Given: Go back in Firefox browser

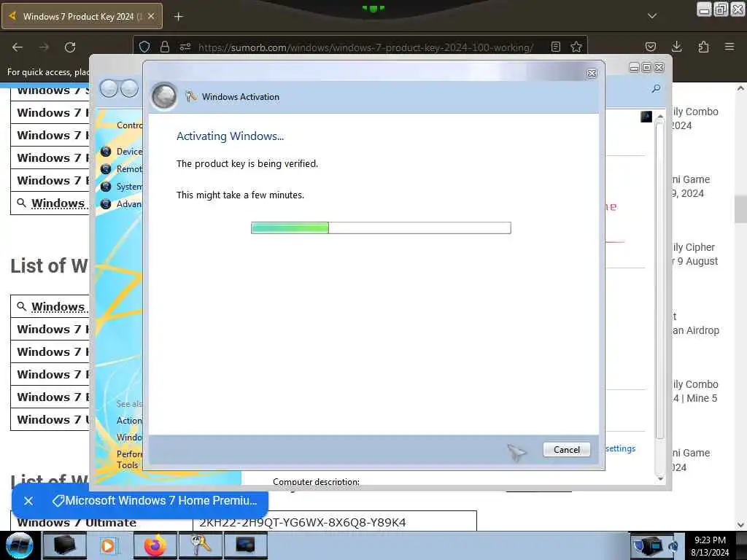Looking at the screenshot, I should [x=18, y=47].
